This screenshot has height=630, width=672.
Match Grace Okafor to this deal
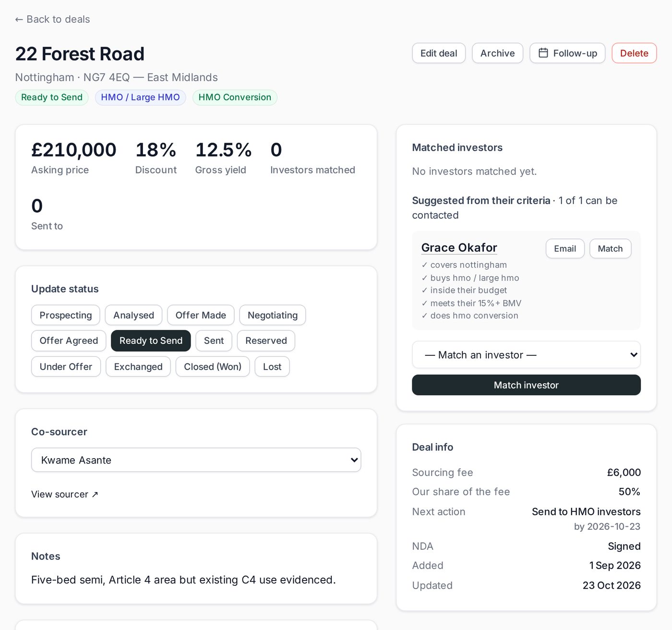coord(610,248)
